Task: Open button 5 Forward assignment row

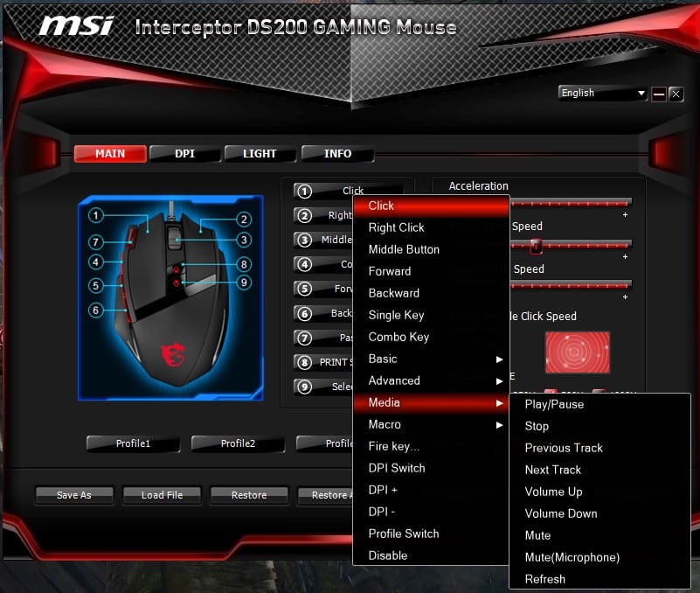Action: (323, 289)
